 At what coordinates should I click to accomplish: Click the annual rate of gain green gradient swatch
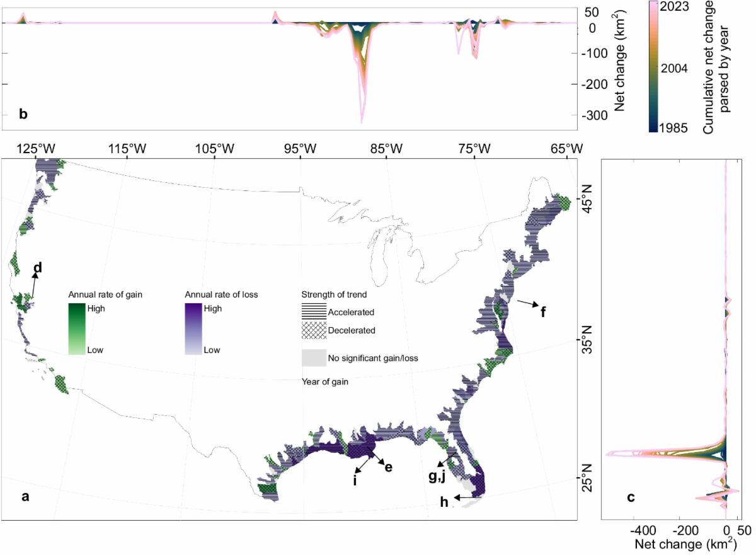(78, 328)
